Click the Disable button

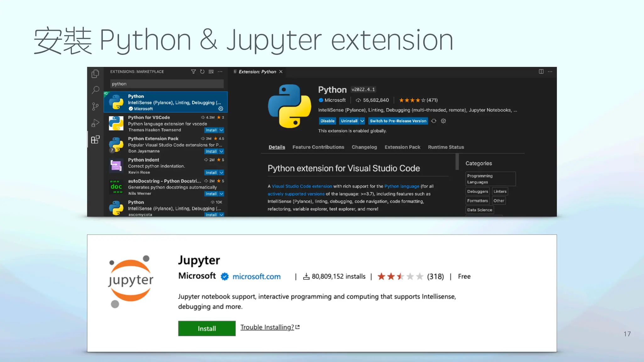click(x=327, y=121)
